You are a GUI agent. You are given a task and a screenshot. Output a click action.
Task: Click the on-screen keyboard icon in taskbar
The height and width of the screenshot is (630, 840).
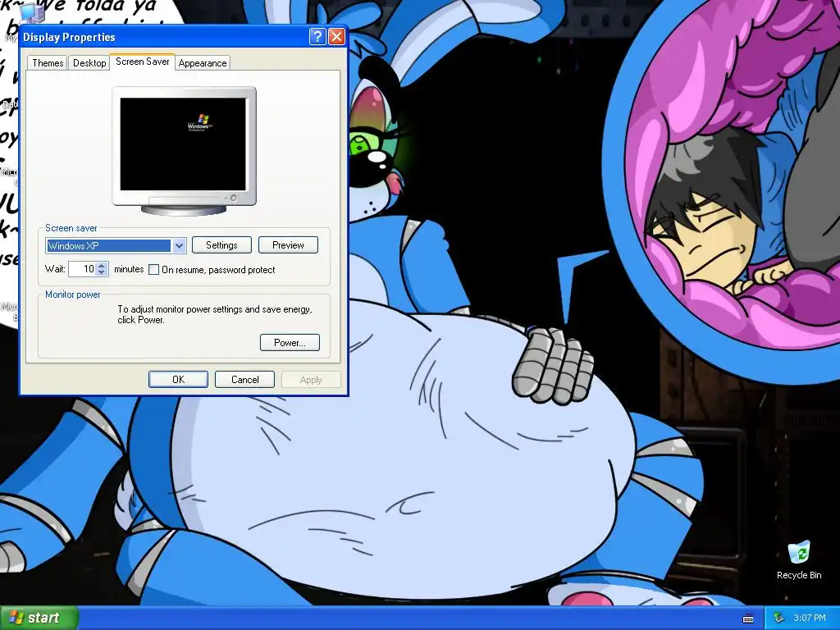[x=748, y=619]
